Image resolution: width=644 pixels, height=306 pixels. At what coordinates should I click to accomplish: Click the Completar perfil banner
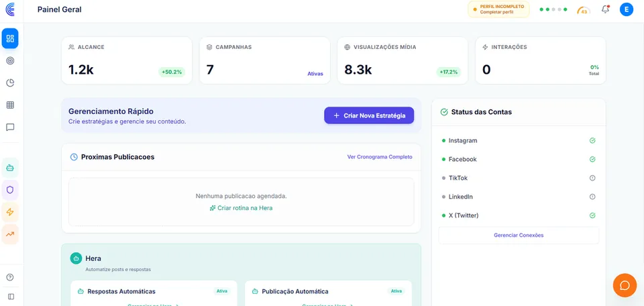pos(498,9)
